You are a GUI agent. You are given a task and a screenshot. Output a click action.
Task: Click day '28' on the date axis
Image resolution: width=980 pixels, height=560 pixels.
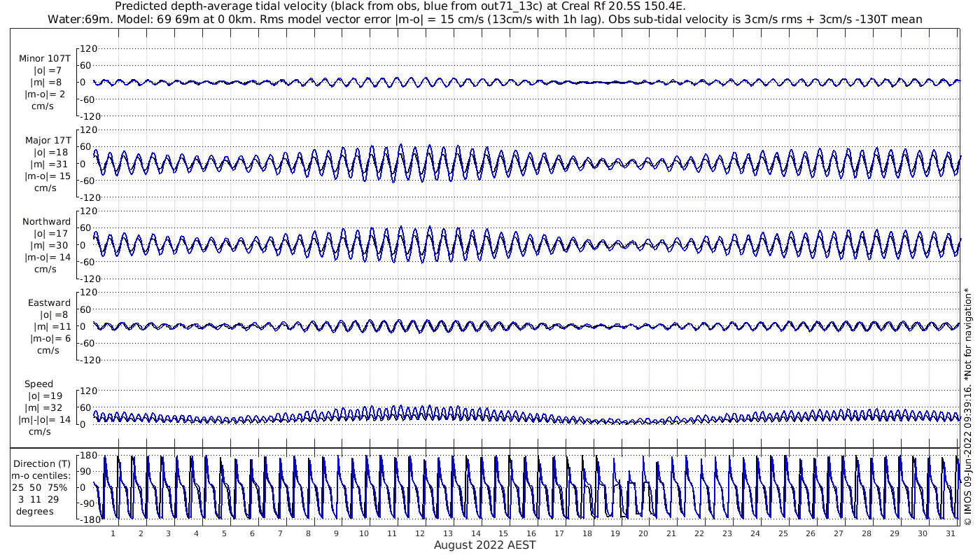(x=867, y=533)
